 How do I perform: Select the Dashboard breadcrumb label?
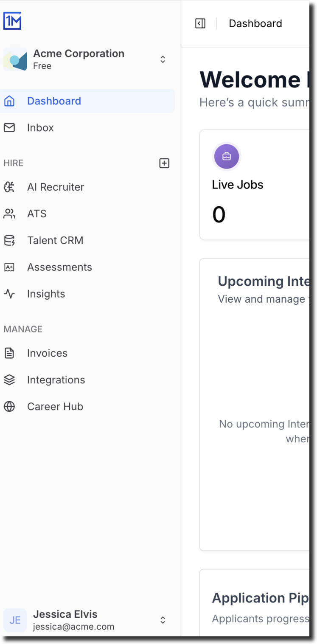255,23
